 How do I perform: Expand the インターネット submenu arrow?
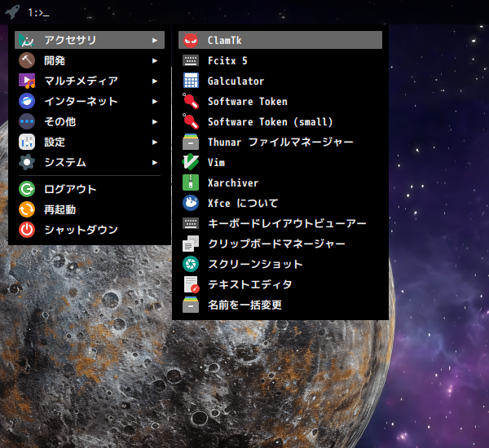[155, 101]
